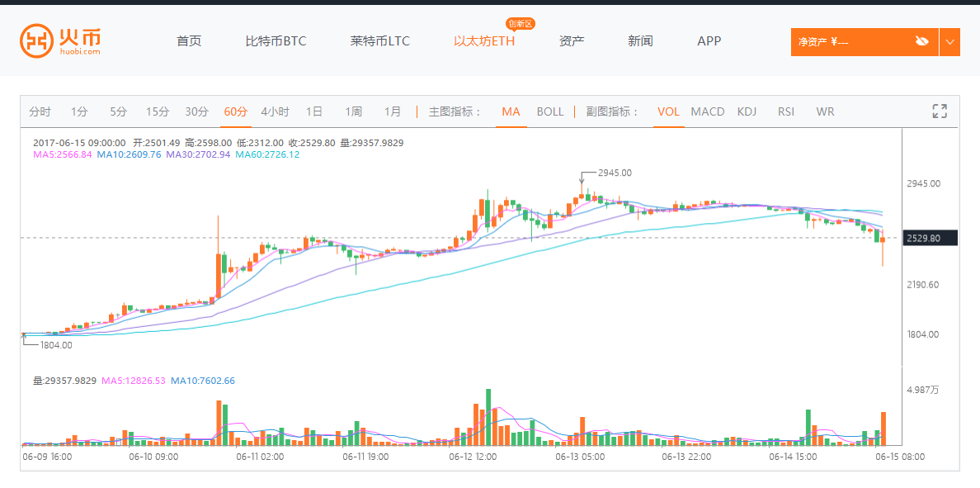Image resolution: width=980 pixels, height=488 pixels.
Task: Switch chart to 分时 view
Action: 40,111
